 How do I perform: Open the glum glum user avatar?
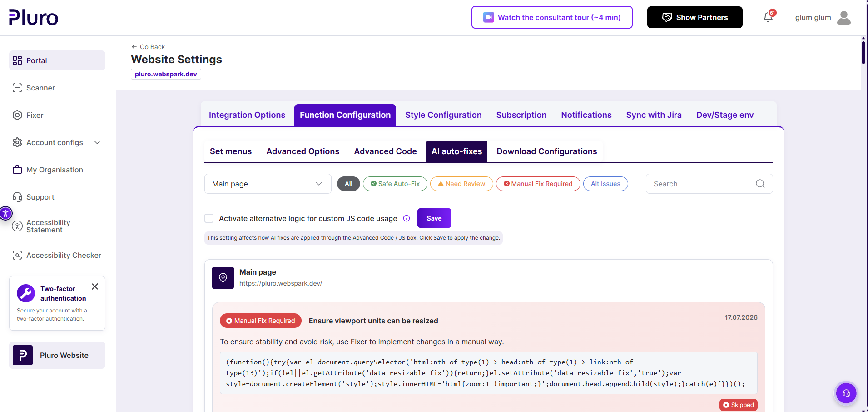click(x=844, y=17)
